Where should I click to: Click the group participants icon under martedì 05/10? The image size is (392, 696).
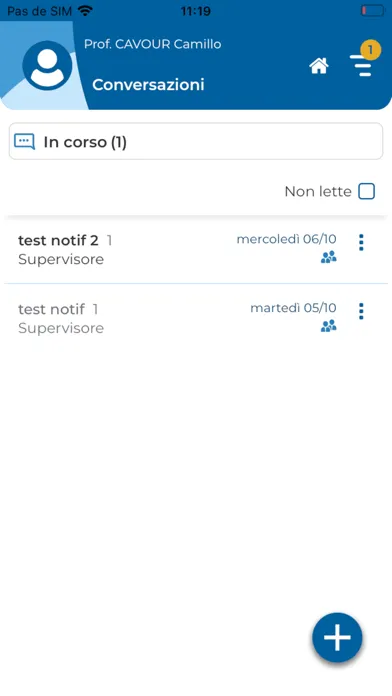tap(329, 326)
